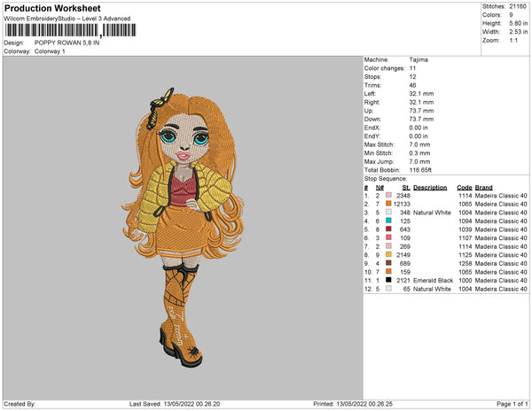Select the light pink swatch in row 1

(x=388, y=195)
